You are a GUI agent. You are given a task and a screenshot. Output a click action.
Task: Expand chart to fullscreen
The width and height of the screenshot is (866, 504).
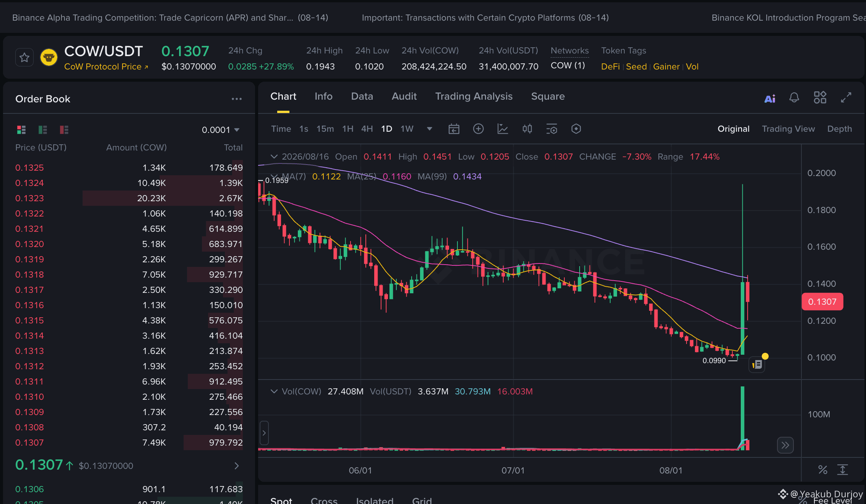[x=846, y=97]
